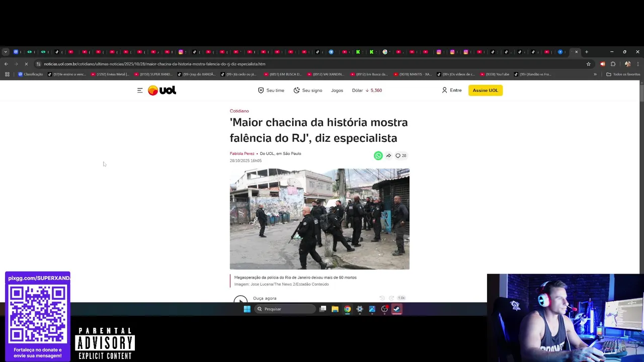Open the 'Classificação' bookmark
The image size is (644, 362).
[x=30, y=74]
